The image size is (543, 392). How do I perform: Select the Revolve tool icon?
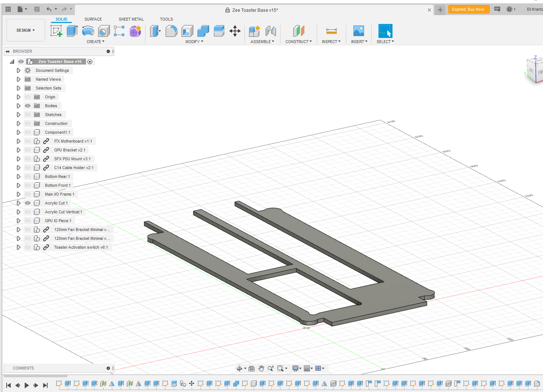pos(88,31)
